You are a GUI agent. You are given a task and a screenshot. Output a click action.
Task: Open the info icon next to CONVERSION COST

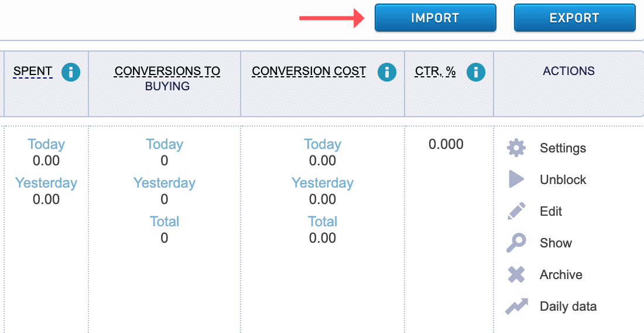(386, 72)
